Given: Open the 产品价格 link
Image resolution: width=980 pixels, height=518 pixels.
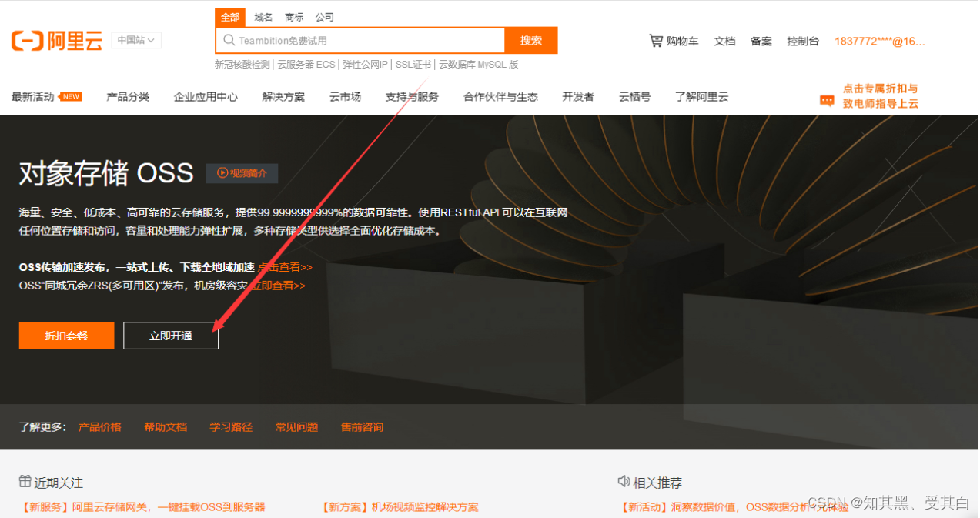Looking at the screenshot, I should point(100,427).
